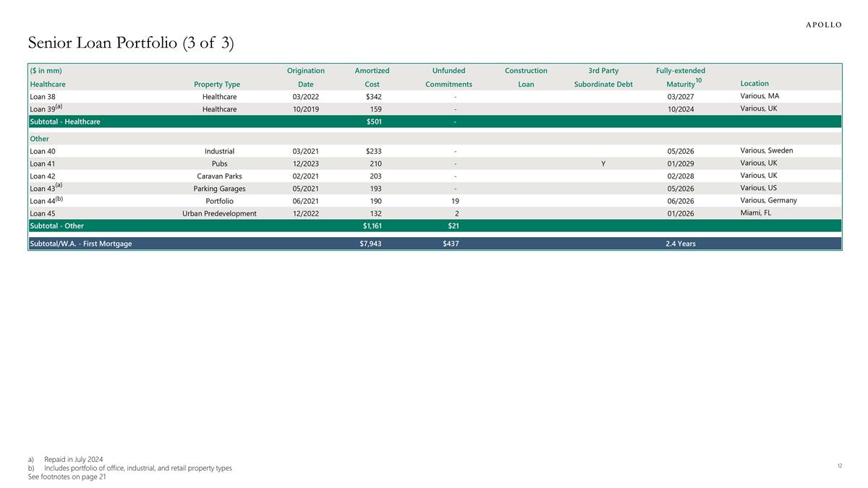Viewport: 868px width, 488px height.
Task: Click the slide title Senior Loan Portfolio
Action: [x=130, y=43]
